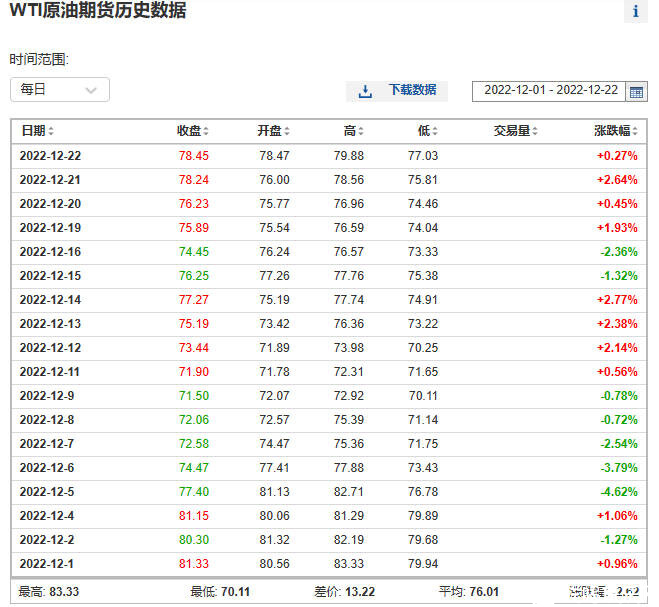Click the 收盘 column header text
This screenshot has width=659, height=607.
[x=189, y=131]
